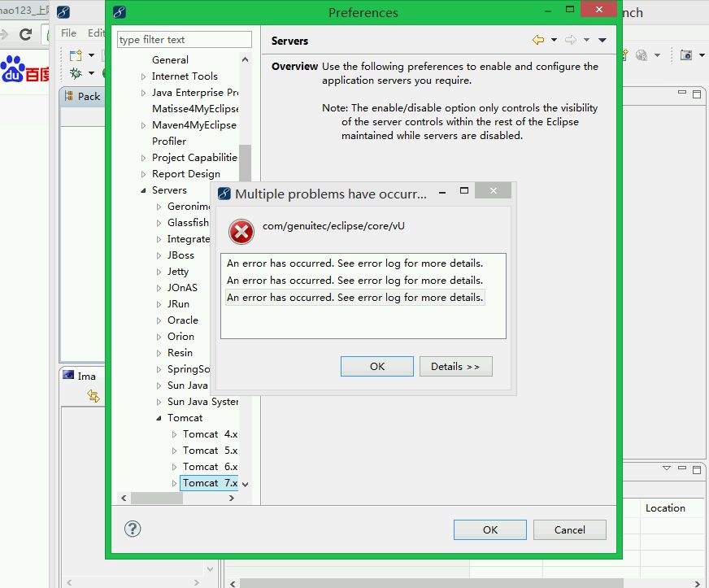Expand the JBoss server node
Viewport: 709px width, 588px height.
coord(159,256)
